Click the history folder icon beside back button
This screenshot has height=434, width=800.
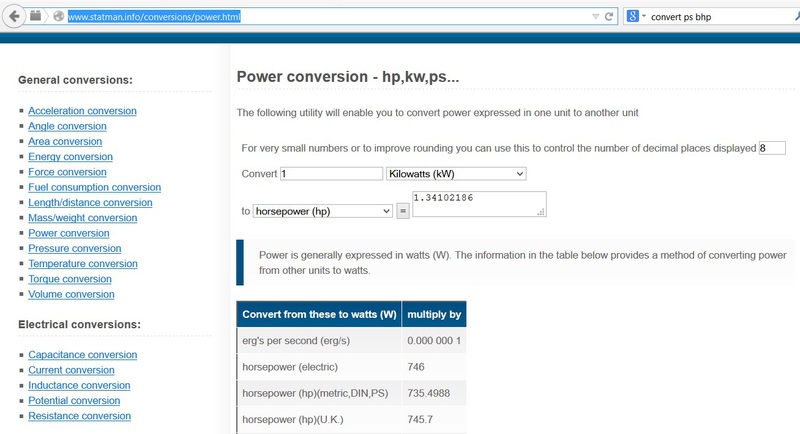pyautogui.click(x=35, y=16)
